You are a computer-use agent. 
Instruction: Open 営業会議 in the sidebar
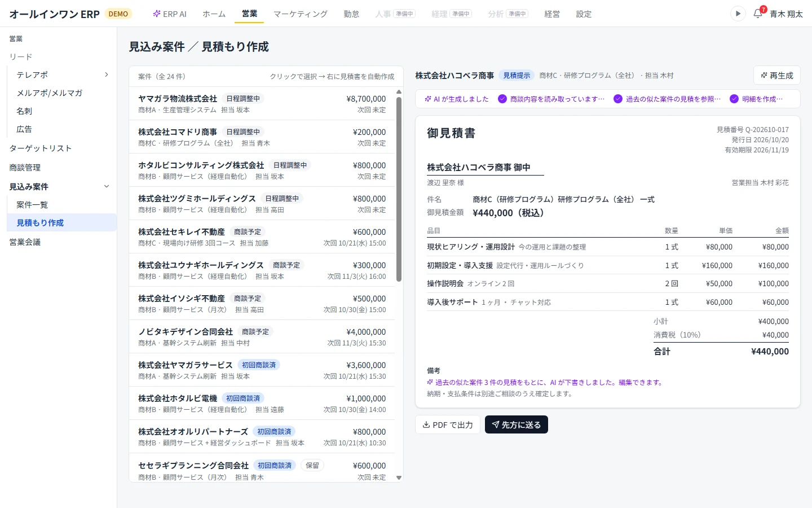click(x=25, y=242)
